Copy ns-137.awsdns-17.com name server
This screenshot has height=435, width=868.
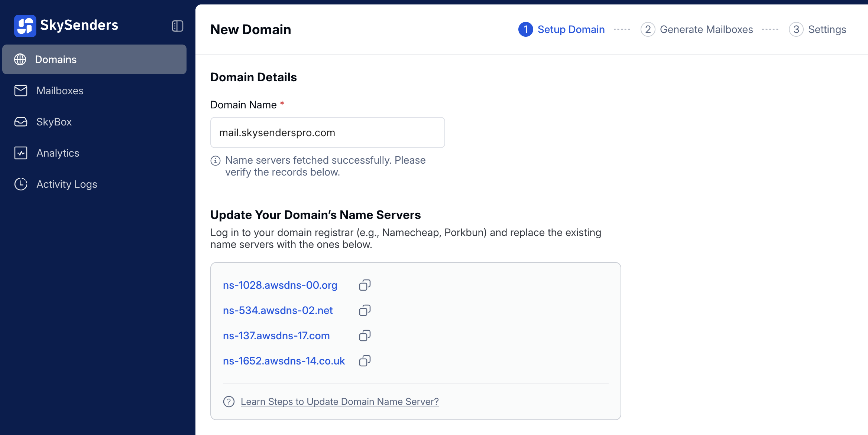[365, 336]
